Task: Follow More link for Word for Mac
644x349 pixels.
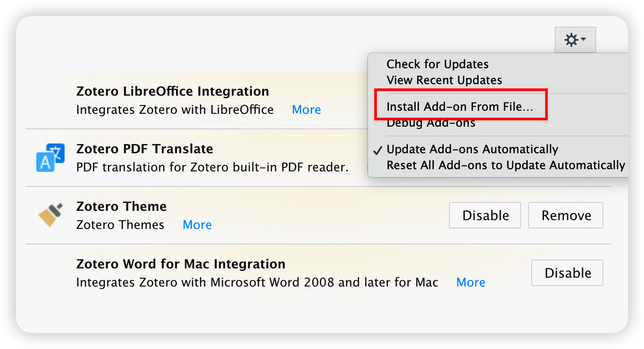Action: point(471,282)
